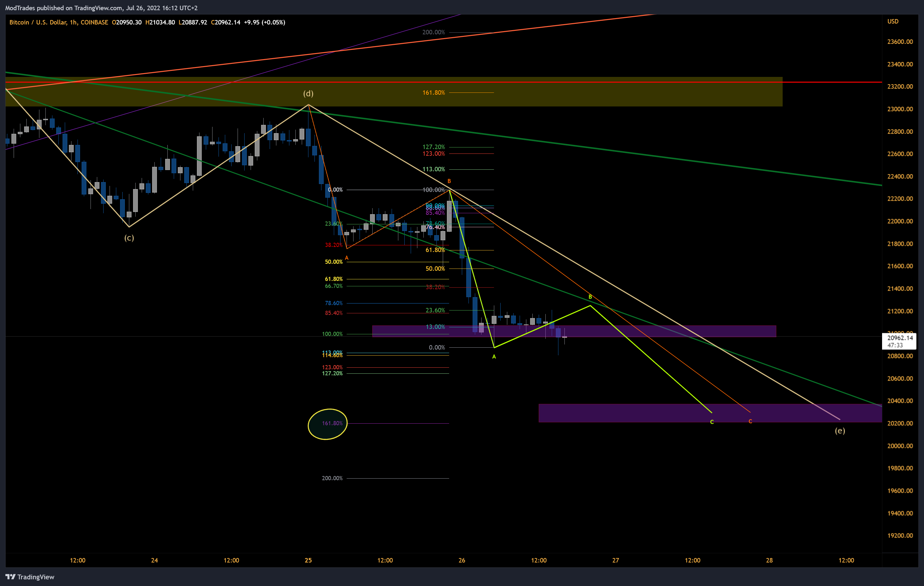Click the yellow resistance zone rectangle
This screenshot has height=586, width=924.
(x=394, y=92)
